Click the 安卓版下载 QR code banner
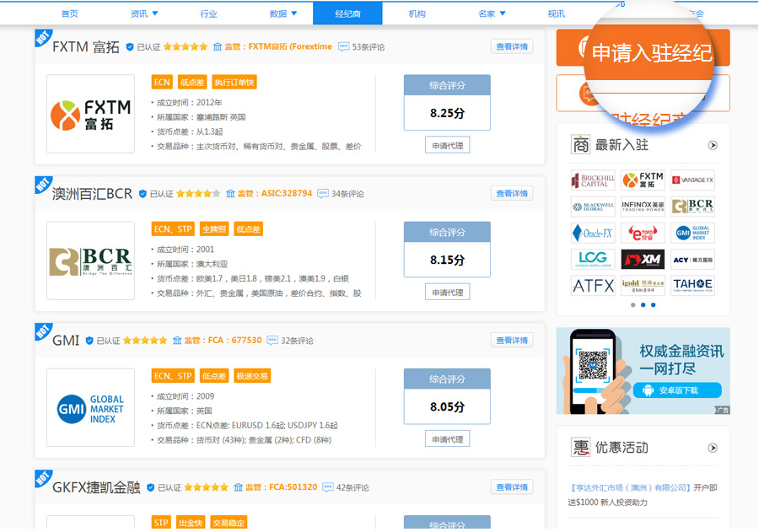The image size is (759, 532). [643, 371]
